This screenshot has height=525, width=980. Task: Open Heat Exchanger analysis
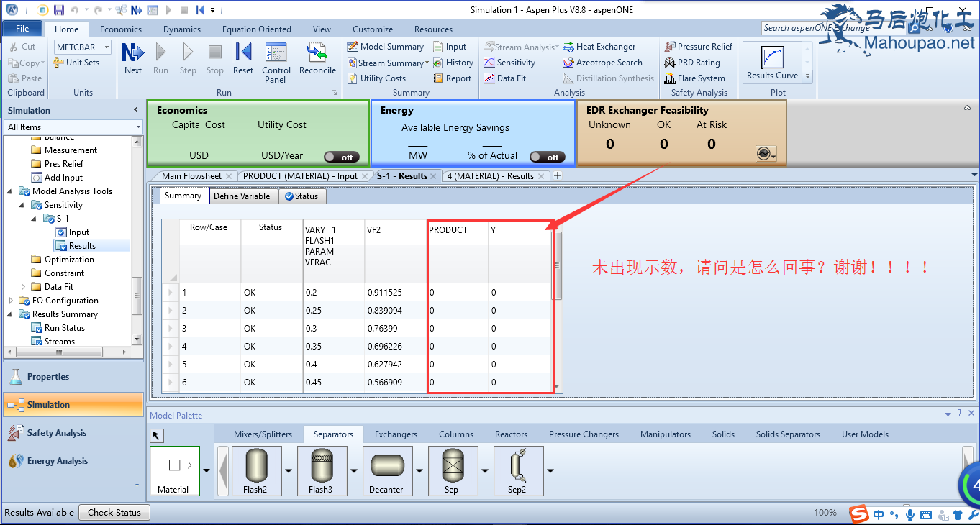click(599, 47)
